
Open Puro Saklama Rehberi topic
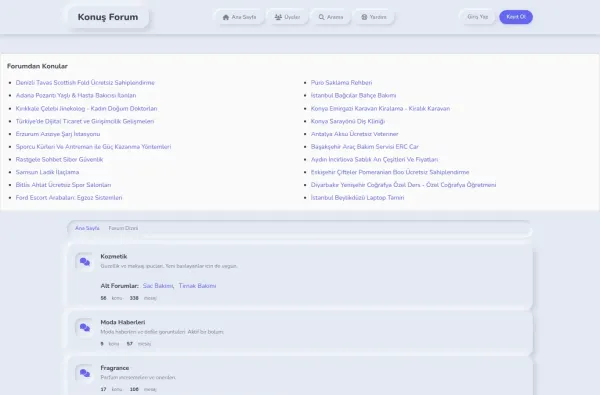pos(341,83)
